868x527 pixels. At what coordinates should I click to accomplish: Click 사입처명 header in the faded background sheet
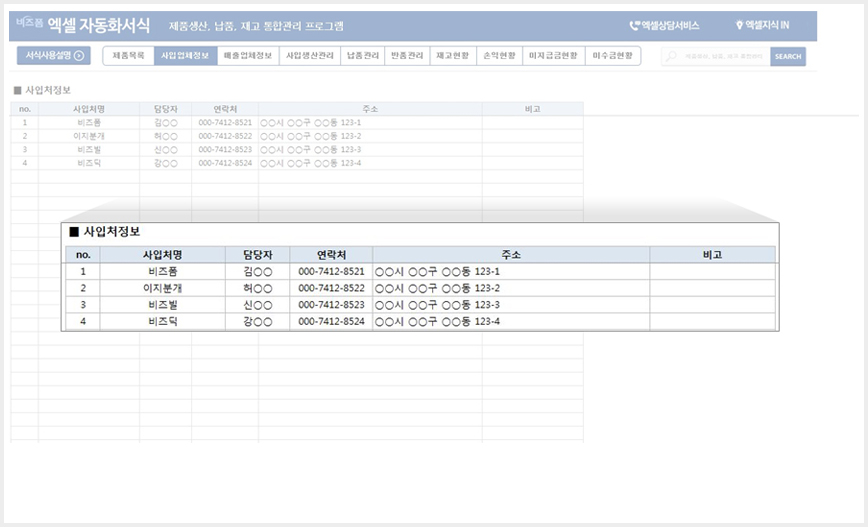pyautogui.click(x=89, y=109)
